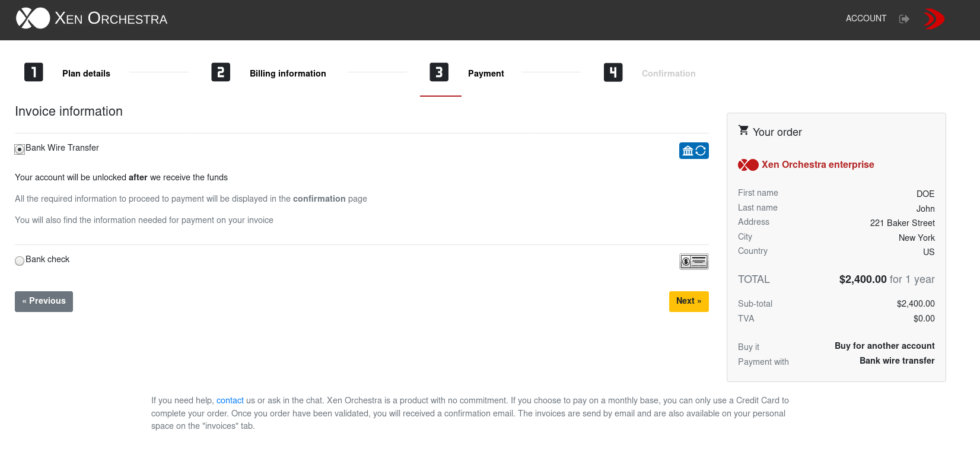
Task: Click the red Vates logo icon
Action: click(x=934, y=19)
